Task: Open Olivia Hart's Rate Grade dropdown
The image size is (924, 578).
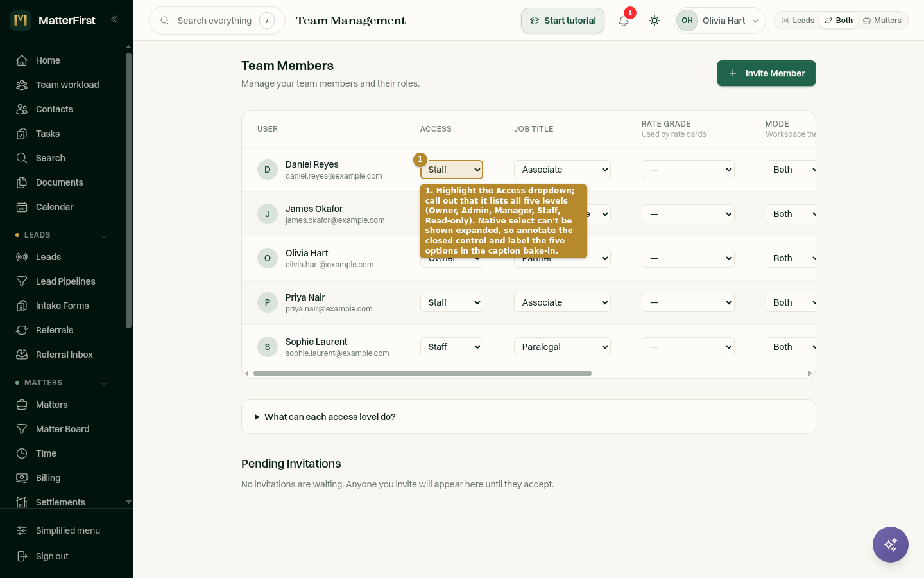Action: (x=688, y=258)
